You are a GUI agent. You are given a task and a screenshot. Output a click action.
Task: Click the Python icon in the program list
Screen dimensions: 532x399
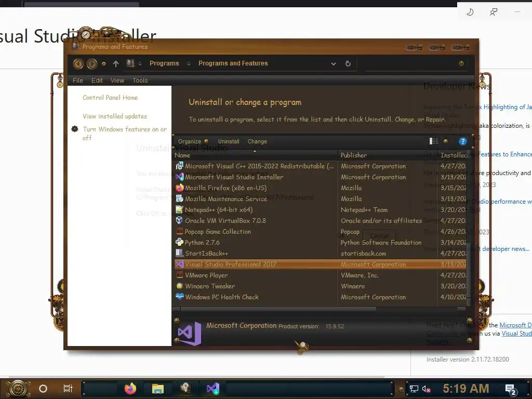[x=179, y=242]
